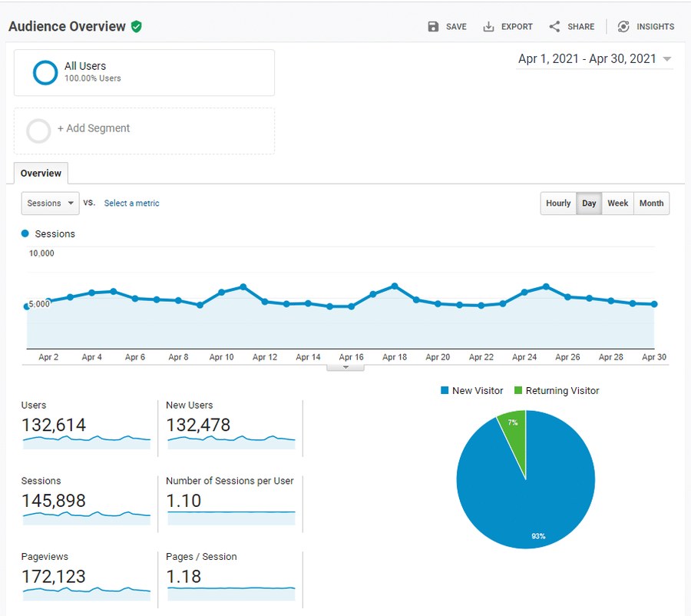Click Select a metric link
The image size is (691, 616).
click(131, 204)
